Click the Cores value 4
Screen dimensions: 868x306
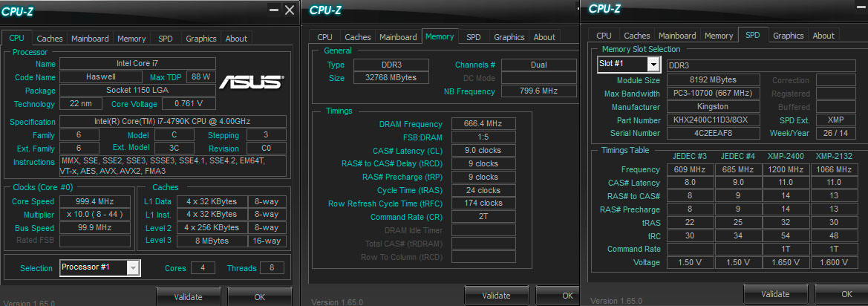203,268
